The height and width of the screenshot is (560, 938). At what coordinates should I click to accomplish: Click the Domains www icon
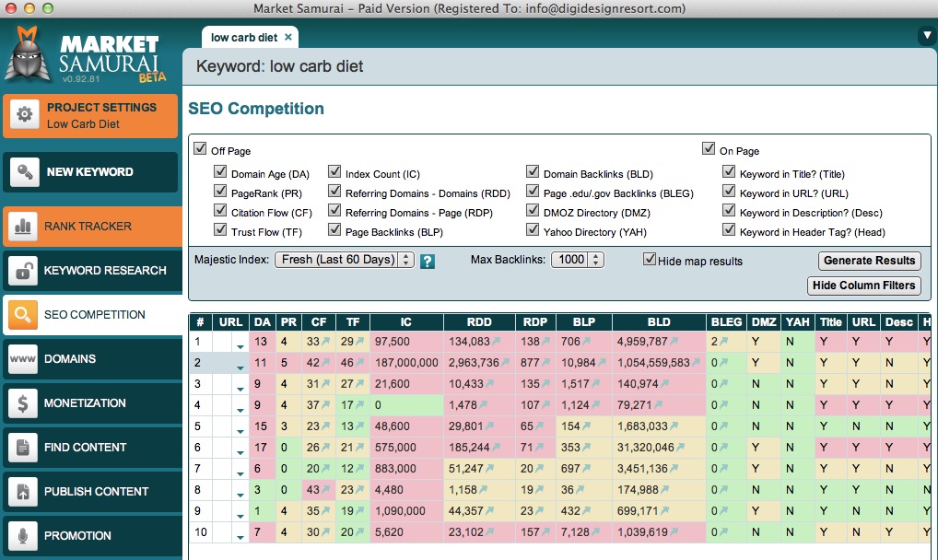[x=23, y=359]
